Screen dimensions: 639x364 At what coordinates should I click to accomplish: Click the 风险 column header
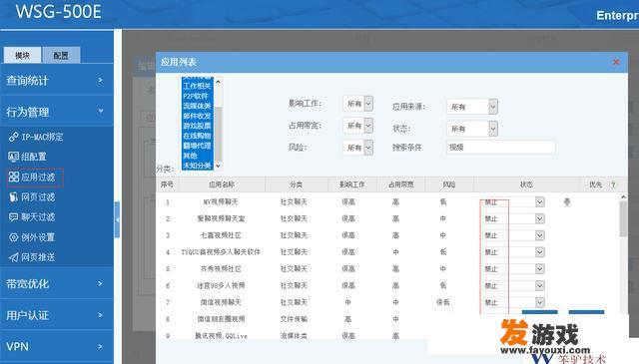(449, 184)
